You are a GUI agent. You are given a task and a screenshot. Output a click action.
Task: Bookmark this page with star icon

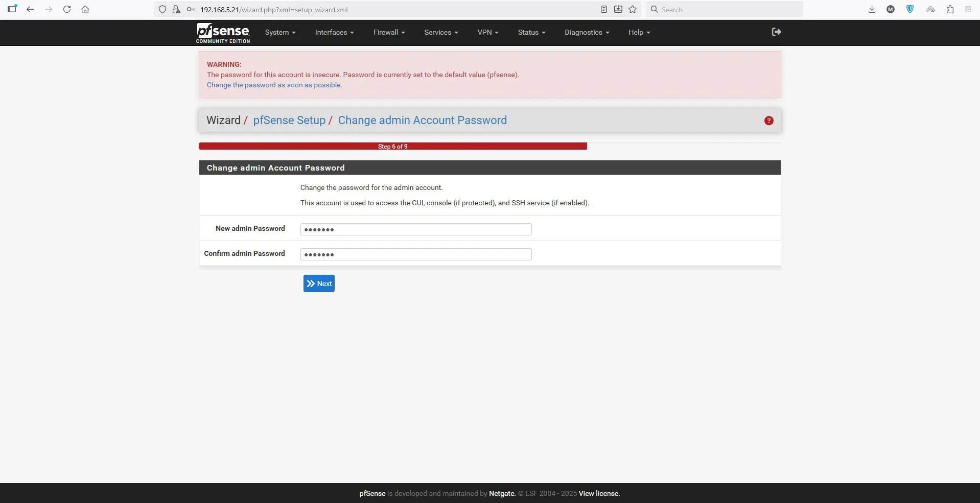(x=633, y=9)
